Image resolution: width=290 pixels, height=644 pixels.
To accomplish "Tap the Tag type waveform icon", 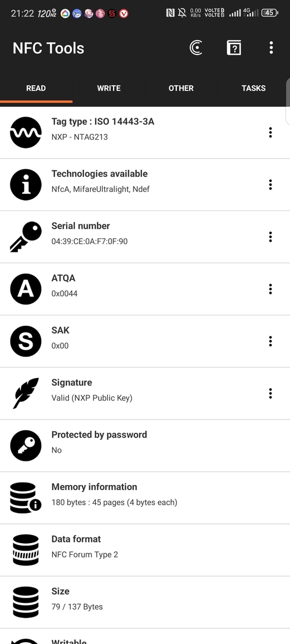I will coord(26,133).
